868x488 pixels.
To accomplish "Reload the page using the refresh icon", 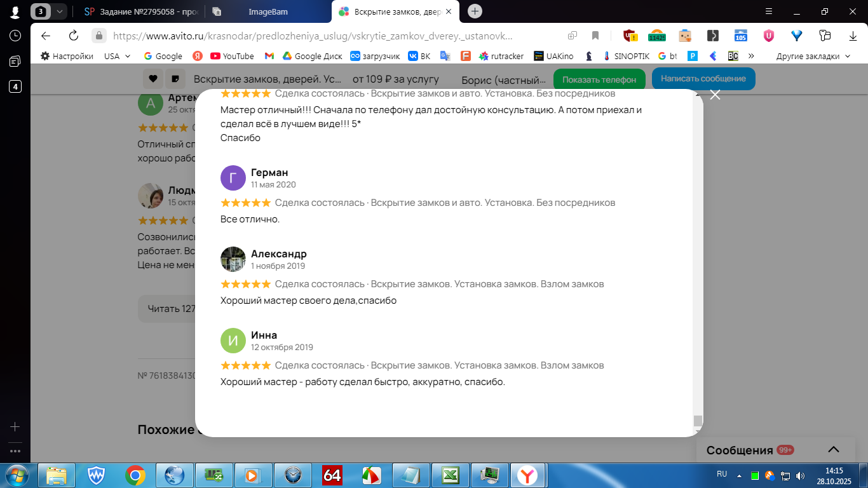I will tap(74, 36).
